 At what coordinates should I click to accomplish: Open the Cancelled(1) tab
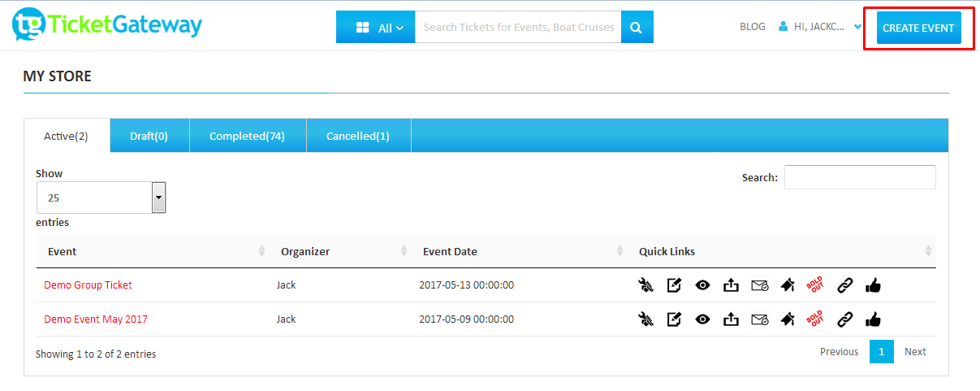coord(358,136)
